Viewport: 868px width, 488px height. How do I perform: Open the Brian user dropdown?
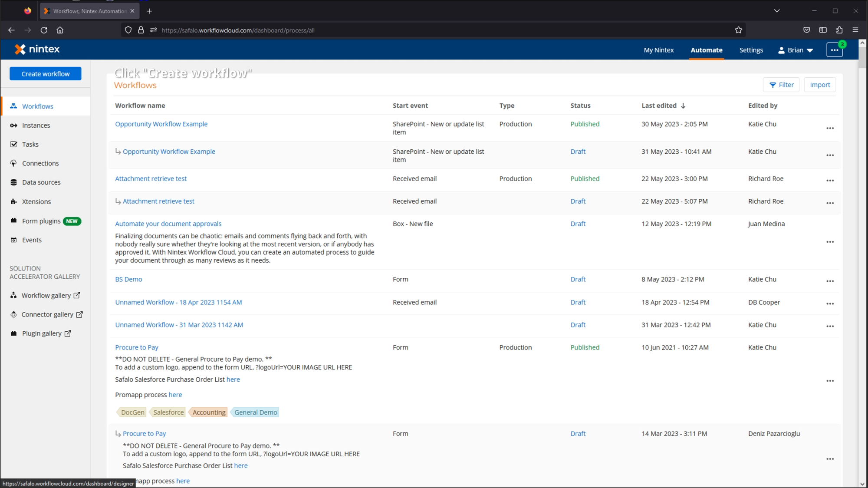796,50
